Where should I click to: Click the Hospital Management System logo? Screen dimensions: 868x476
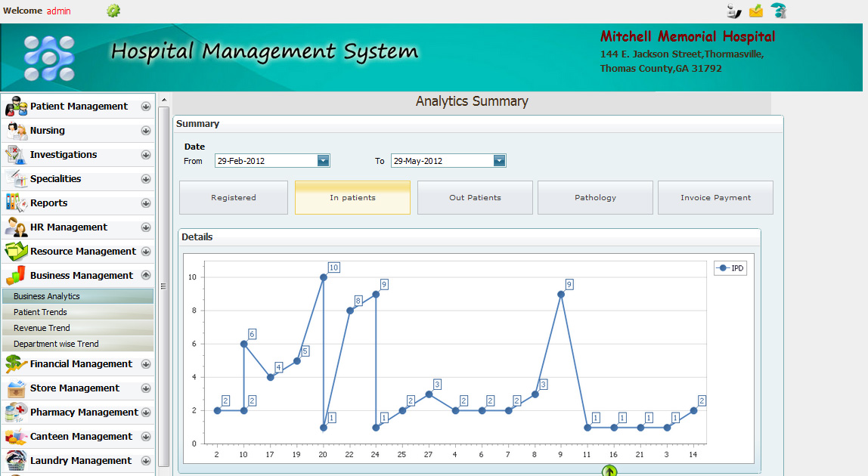(49, 58)
